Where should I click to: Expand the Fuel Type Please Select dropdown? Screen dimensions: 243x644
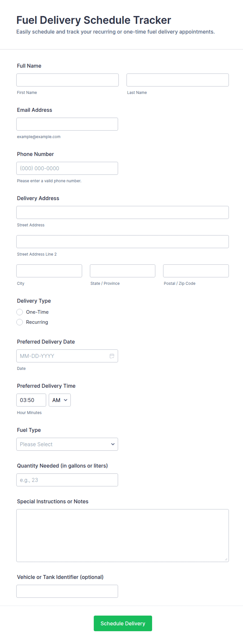click(67, 444)
